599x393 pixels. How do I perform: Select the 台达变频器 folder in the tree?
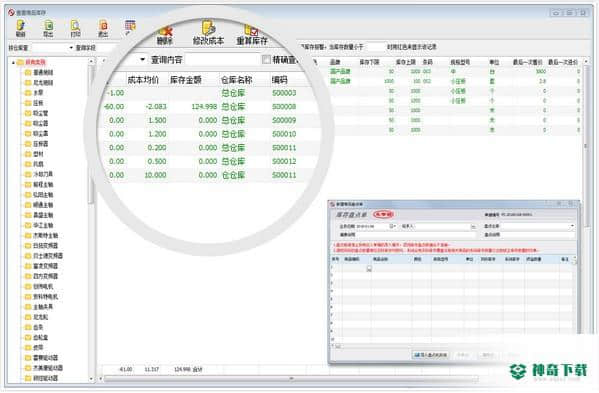pos(41,246)
